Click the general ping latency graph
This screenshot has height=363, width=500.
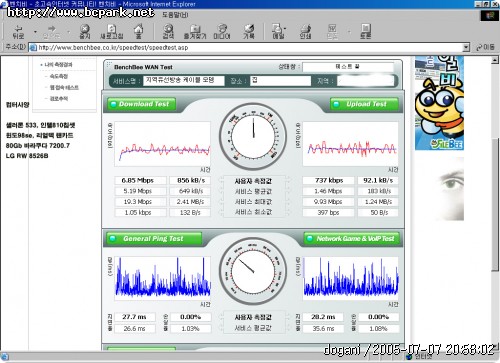[x=162, y=277]
